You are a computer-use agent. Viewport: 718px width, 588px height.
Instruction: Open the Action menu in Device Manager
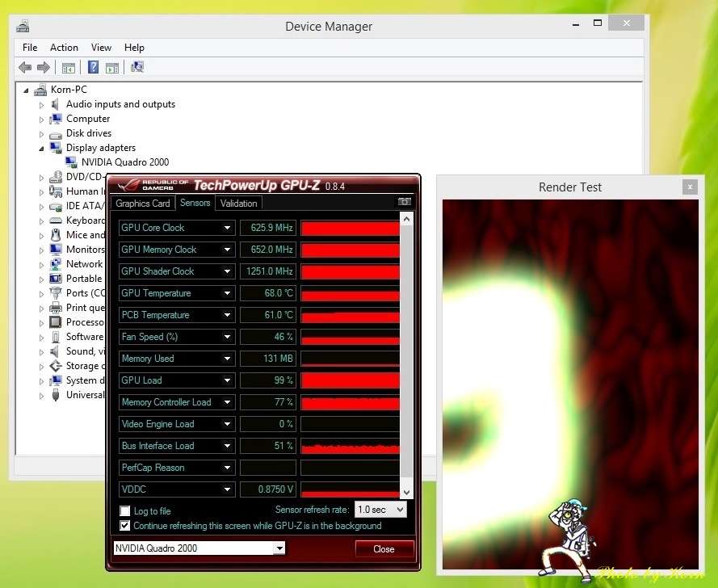click(64, 48)
